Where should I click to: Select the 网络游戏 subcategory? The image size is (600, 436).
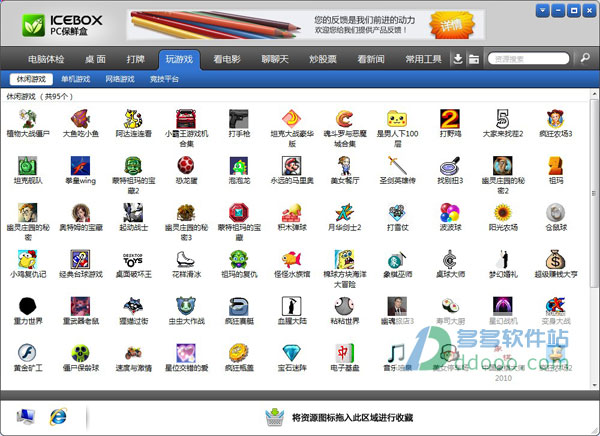point(120,79)
